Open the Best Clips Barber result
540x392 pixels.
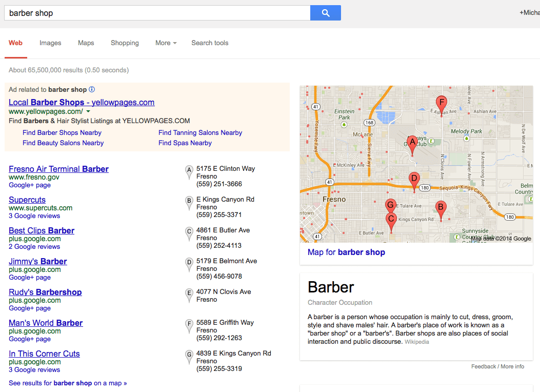[x=42, y=230]
